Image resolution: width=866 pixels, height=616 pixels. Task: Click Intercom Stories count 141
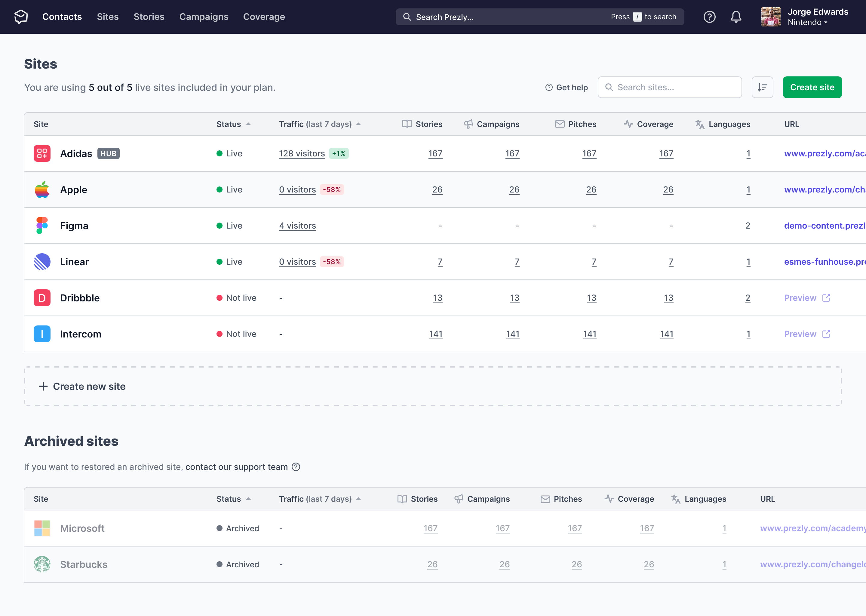436,334
